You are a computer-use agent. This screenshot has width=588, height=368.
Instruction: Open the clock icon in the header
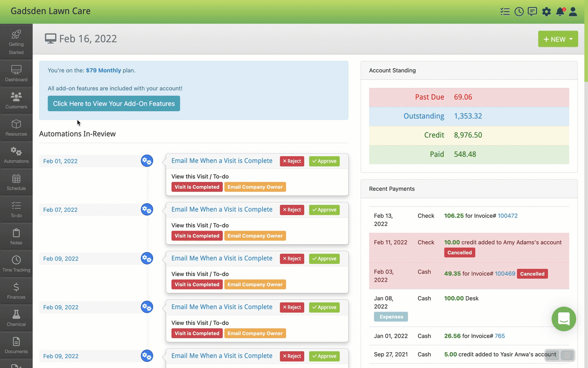tap(519, 11)
